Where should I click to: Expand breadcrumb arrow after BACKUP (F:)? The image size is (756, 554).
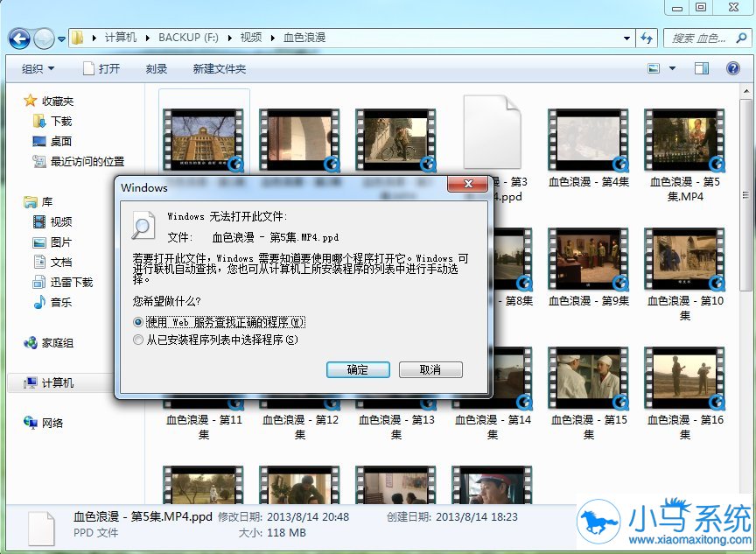230,38
